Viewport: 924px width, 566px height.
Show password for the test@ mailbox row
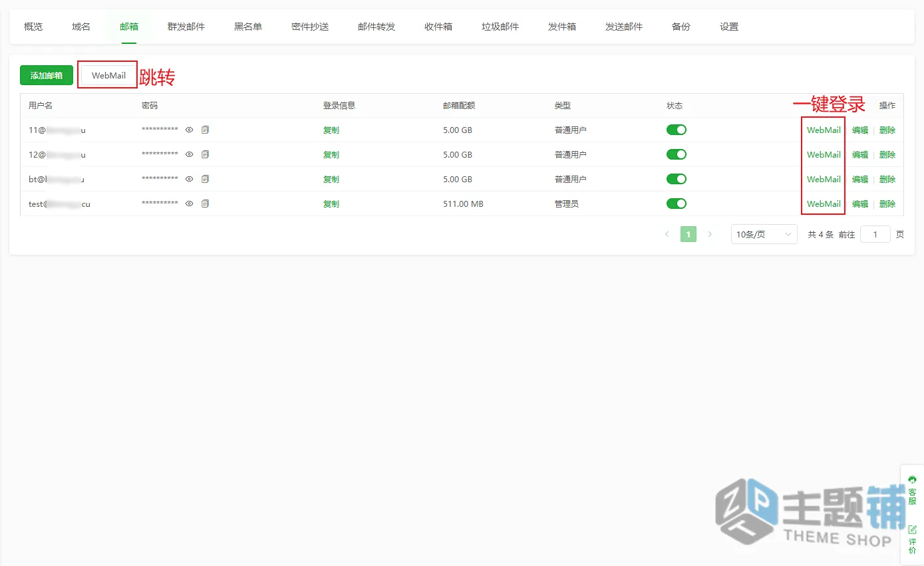[x=189, y=204]
